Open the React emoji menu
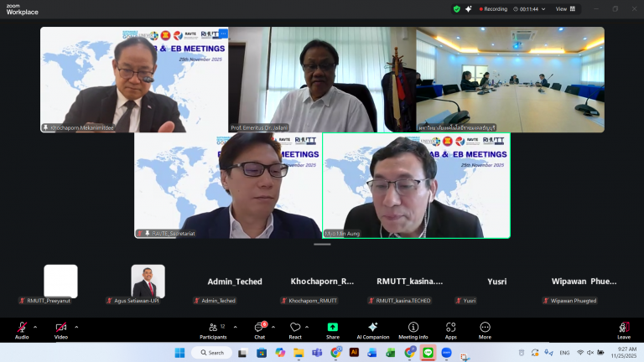The width and height of the screenshot is (644, 362). (295, 328)
